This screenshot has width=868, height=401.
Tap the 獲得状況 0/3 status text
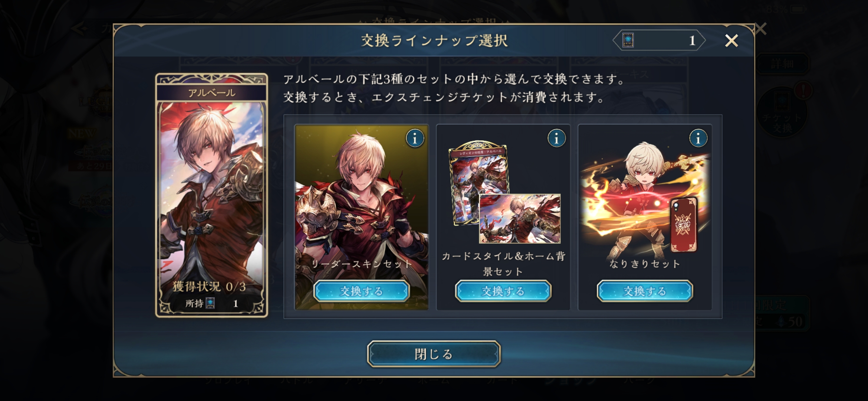click(209, 286)
